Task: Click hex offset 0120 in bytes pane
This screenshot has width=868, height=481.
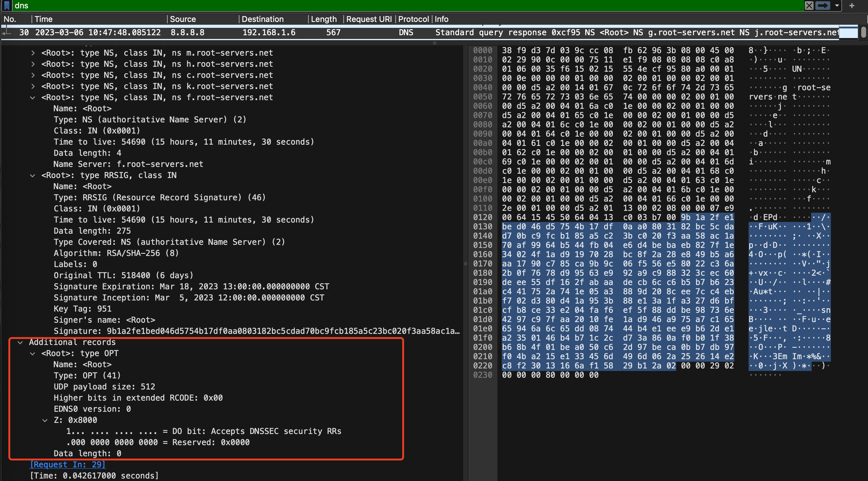Action: pyautogui.click(x=483, y=217)
